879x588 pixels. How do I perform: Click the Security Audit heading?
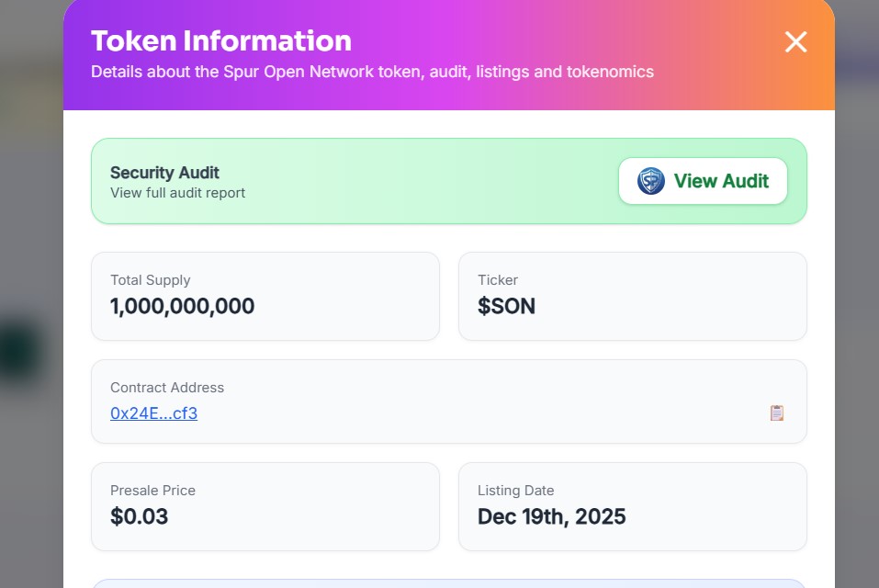click(x=164, y=173)
